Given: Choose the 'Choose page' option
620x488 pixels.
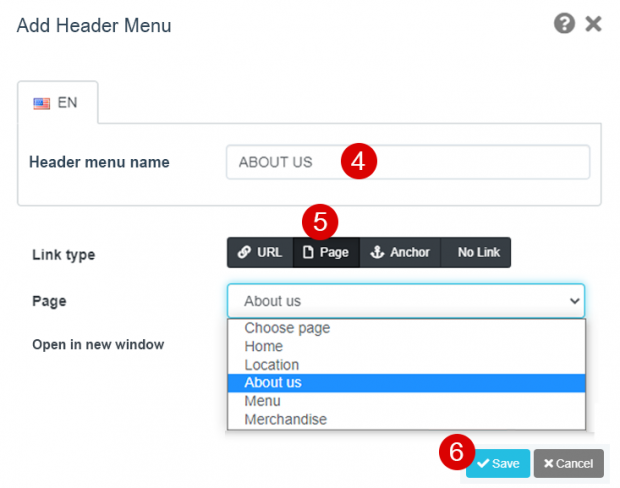Looking at the screenshot, I should [x=287, y=328].
